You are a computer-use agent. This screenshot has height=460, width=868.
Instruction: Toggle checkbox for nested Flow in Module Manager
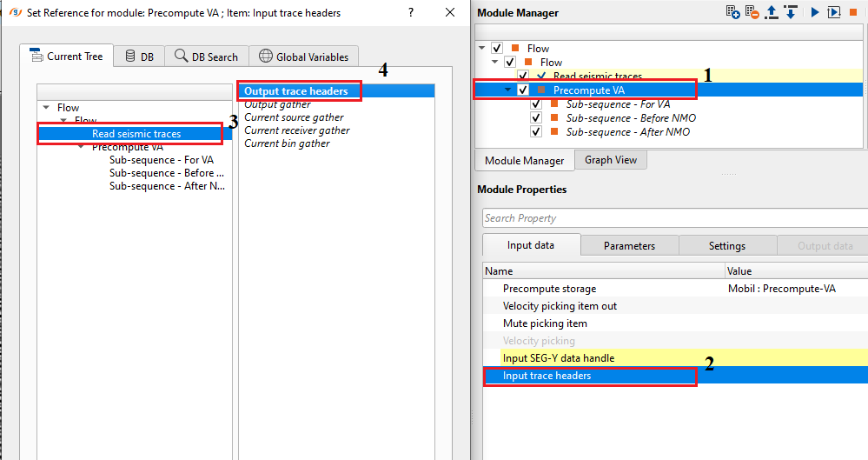click(510, 62)
